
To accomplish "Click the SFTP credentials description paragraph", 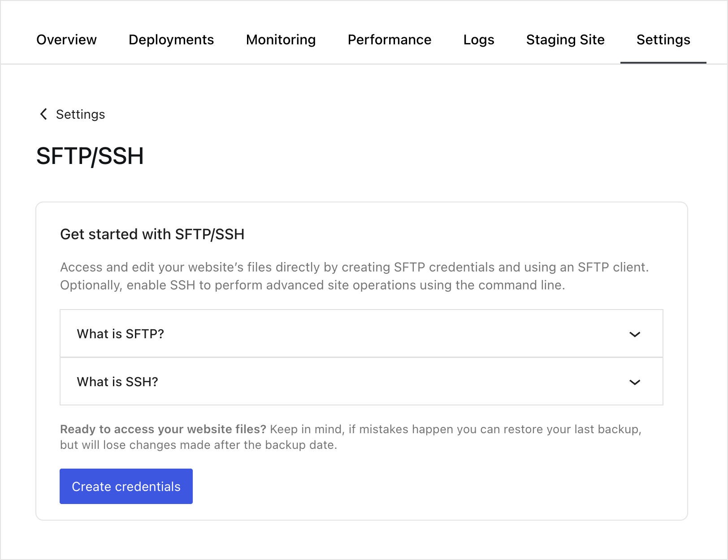I will click(354, 267).
